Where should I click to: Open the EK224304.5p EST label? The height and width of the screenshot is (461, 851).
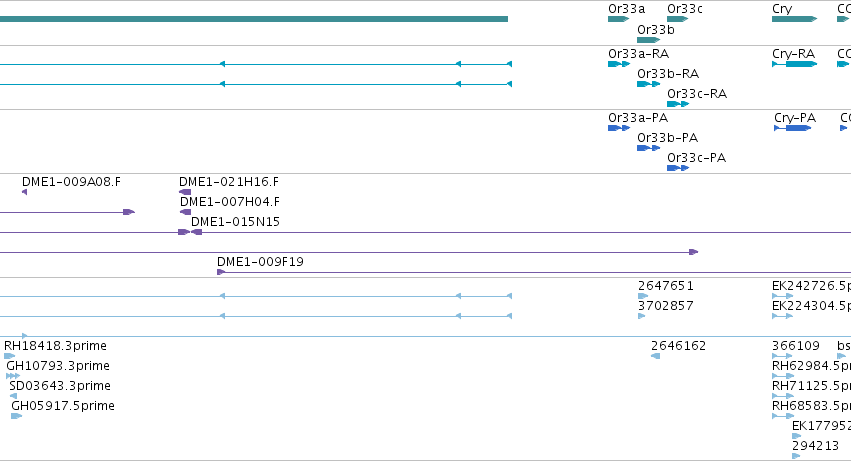point(811,307)
